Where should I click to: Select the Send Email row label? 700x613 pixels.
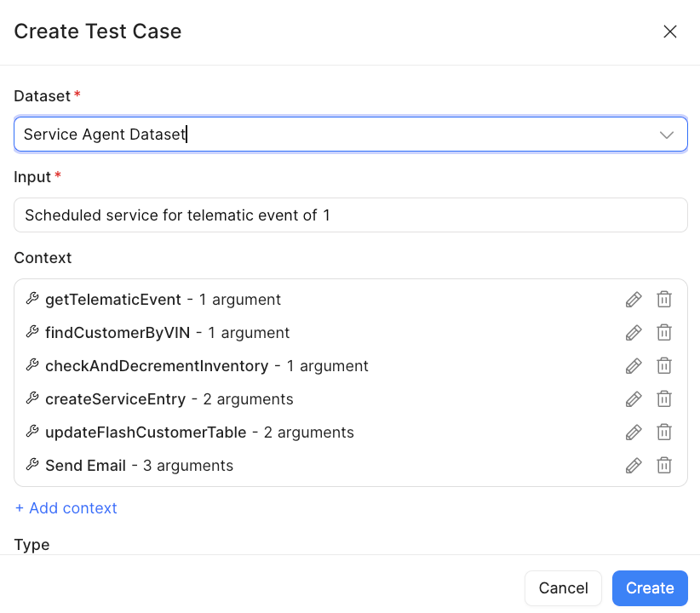85,466
